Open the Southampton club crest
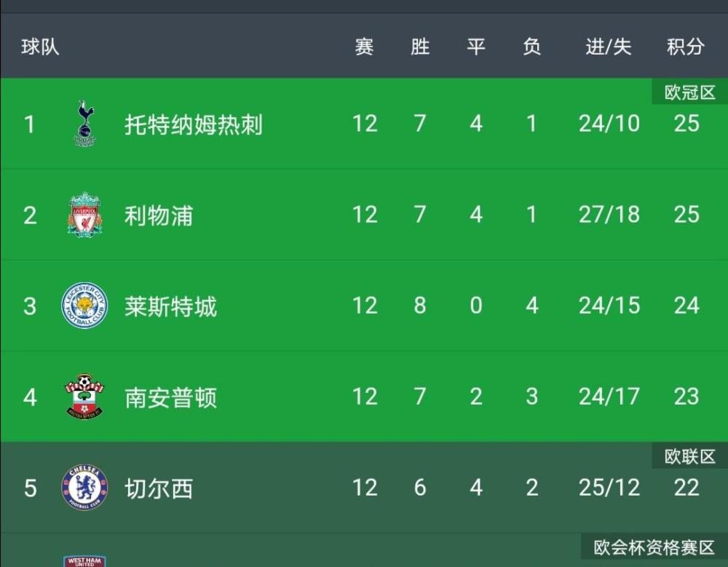This screenshot has height=567, width=728. 84,397
